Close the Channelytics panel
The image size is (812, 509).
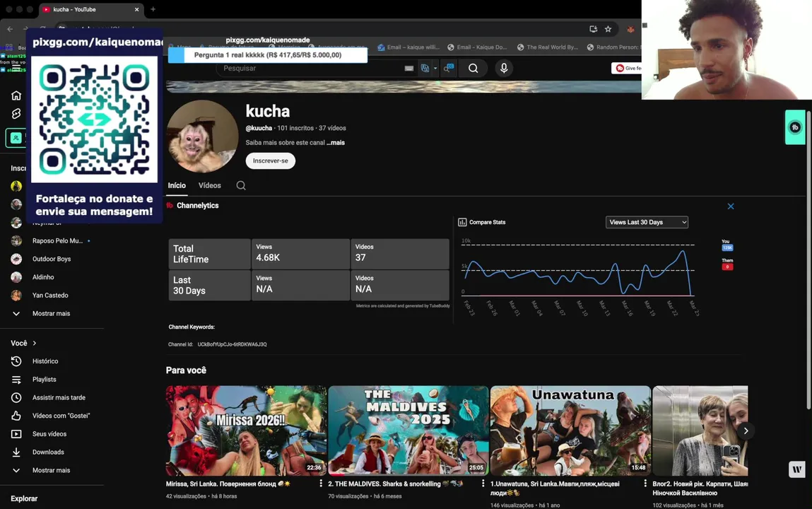click(731, 206)
